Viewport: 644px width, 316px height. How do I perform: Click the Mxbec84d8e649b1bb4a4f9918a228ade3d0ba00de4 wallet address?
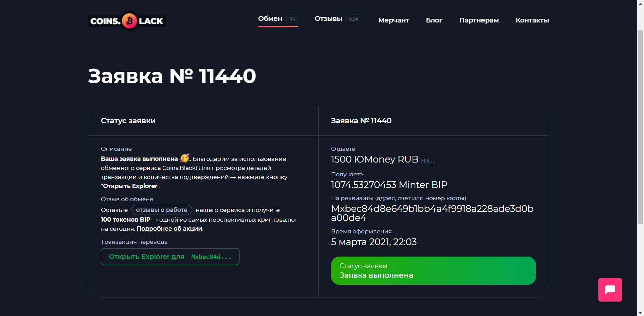click(x=432, y=213)
